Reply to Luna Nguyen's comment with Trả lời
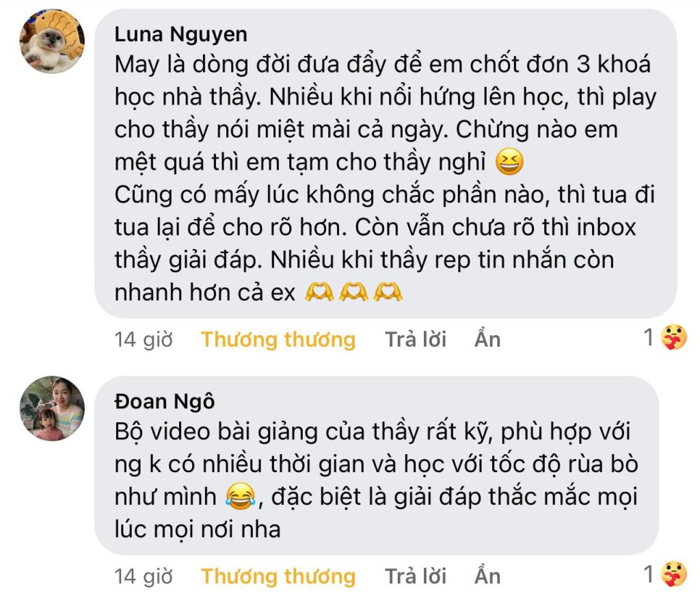The width and height of the screenshot is (700, 602). click(x=416, y=339)
